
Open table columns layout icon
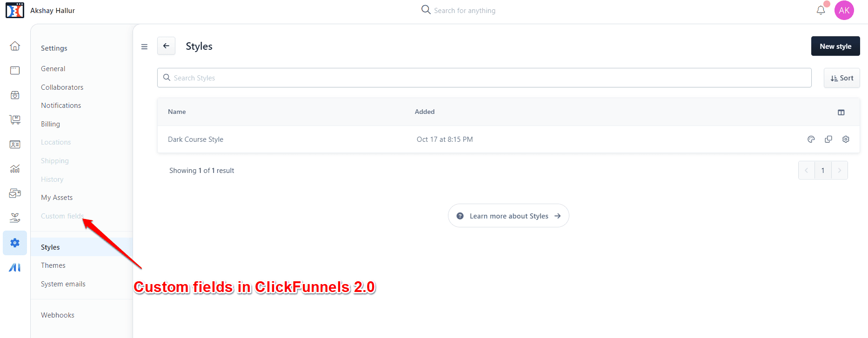(x=841, y=112)
